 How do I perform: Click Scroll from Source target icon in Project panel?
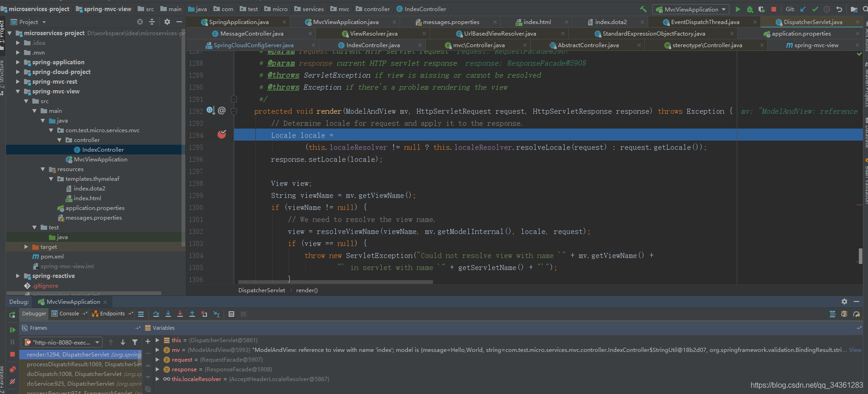[x=140, y=22]
